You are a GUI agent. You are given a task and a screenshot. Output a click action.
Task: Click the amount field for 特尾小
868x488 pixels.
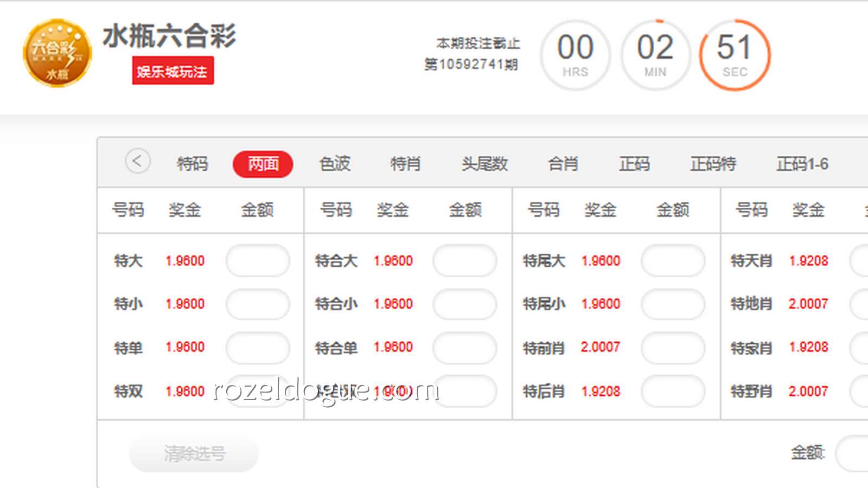click(x=673, y=304)
